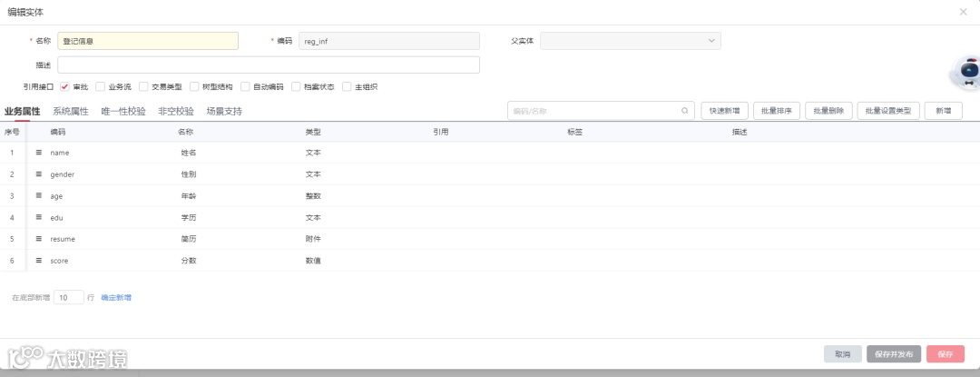Click the 取消 button
980x377 pixels.
coord(842,354)
